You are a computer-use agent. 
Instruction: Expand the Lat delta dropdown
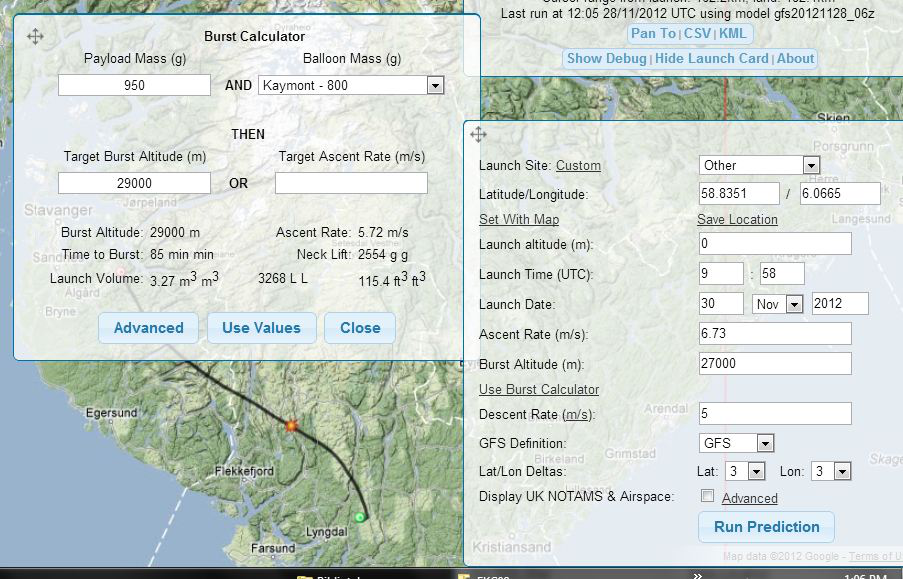(746, 471)
